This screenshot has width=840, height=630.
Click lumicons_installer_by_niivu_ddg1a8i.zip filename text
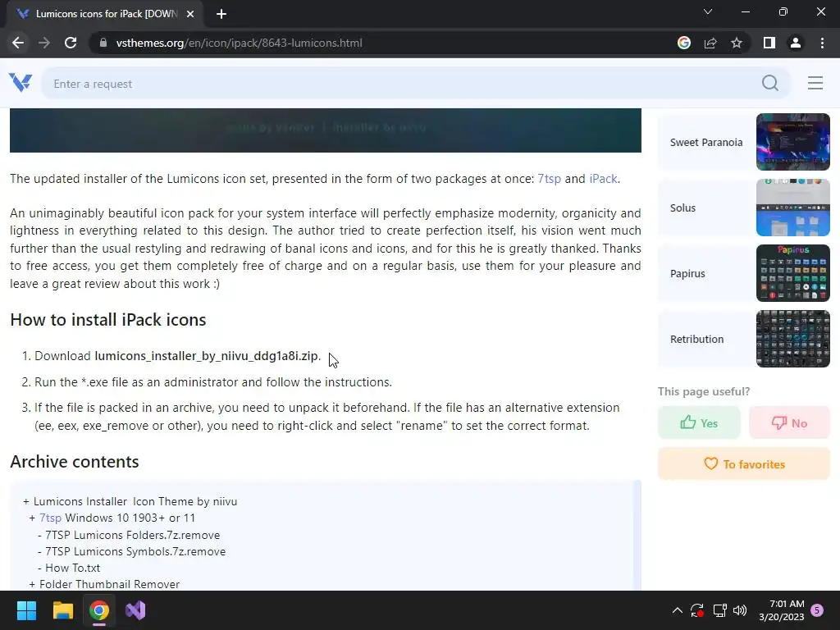pos(206,356)
